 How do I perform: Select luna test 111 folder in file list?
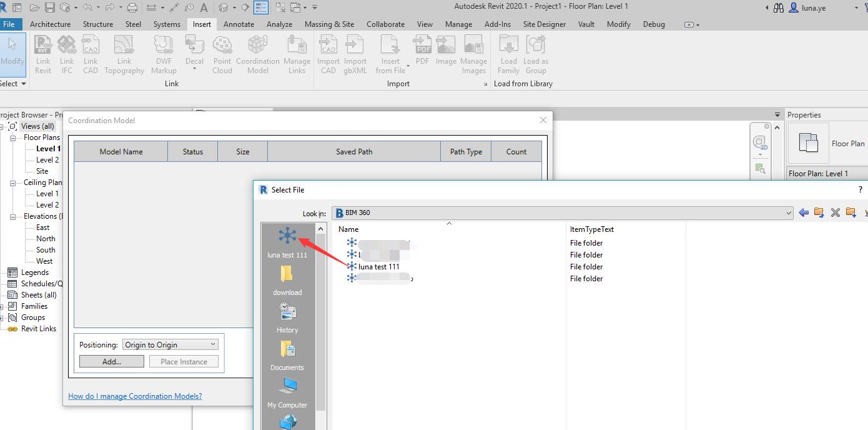tap(378, 267)
